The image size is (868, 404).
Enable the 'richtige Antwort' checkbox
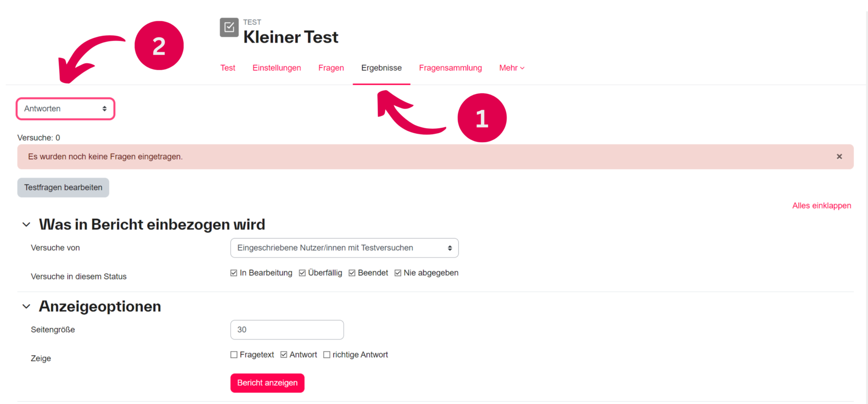(x=327, y=355)
